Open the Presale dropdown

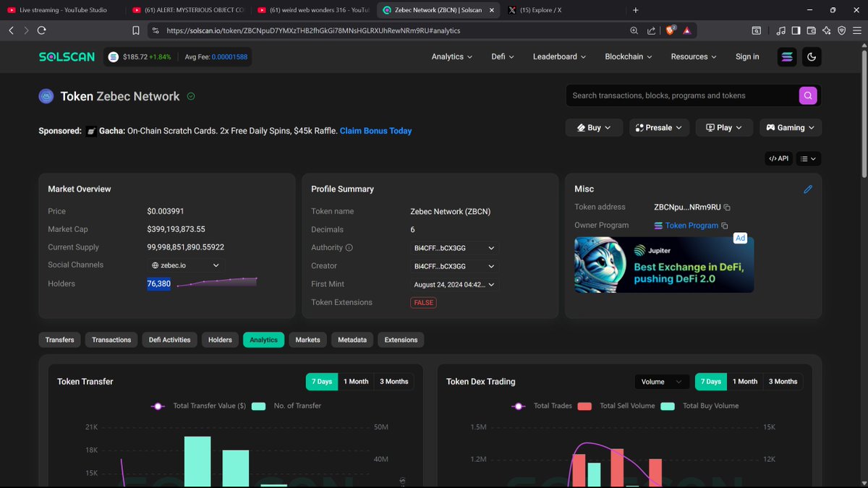point(659,127)
